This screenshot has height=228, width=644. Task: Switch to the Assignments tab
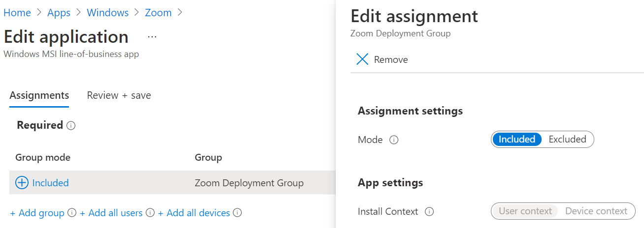pos(39,95)
